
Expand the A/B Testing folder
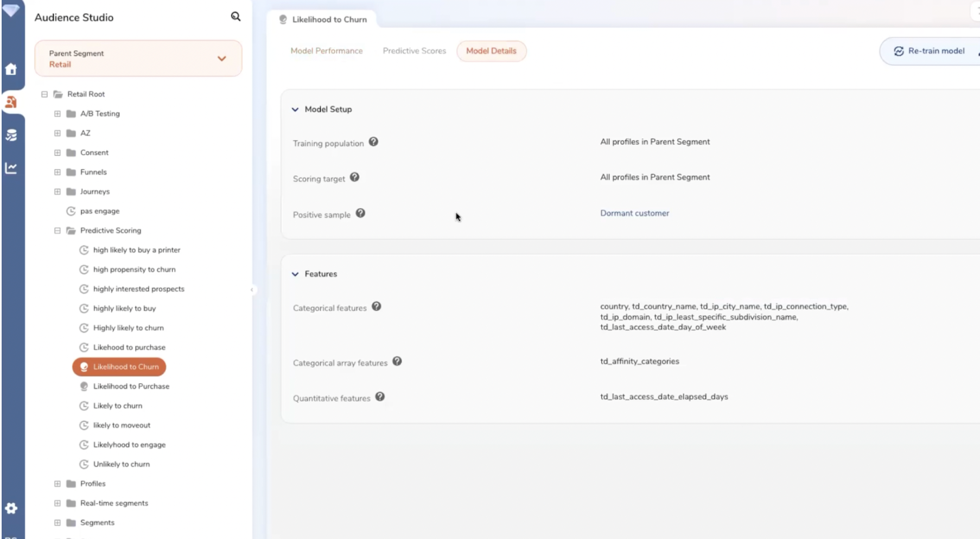coord(58,114)
